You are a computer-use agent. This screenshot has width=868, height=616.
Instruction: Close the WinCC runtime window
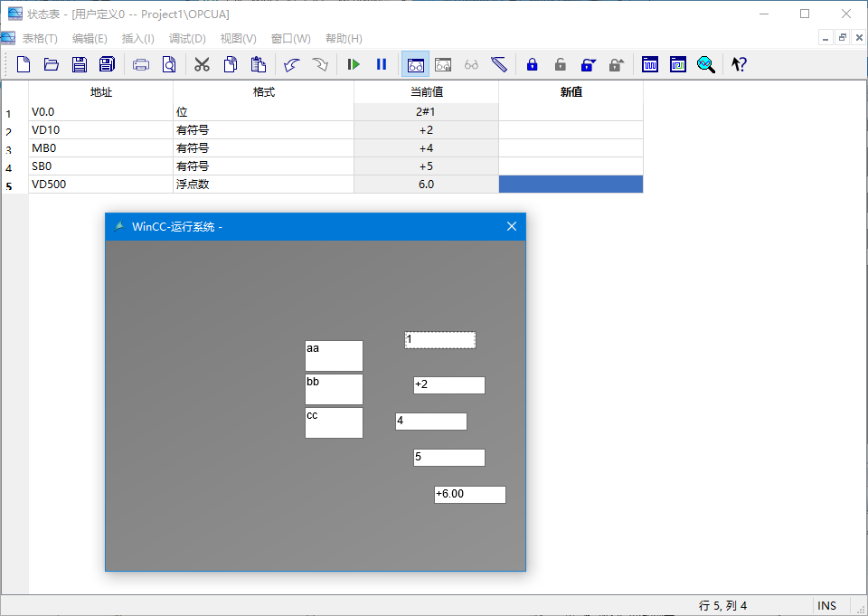[512, 226]
